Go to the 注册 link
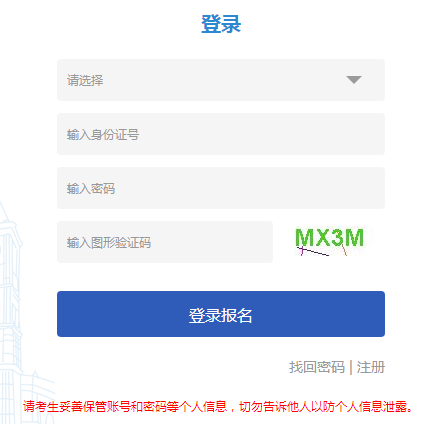 (371, 367)
